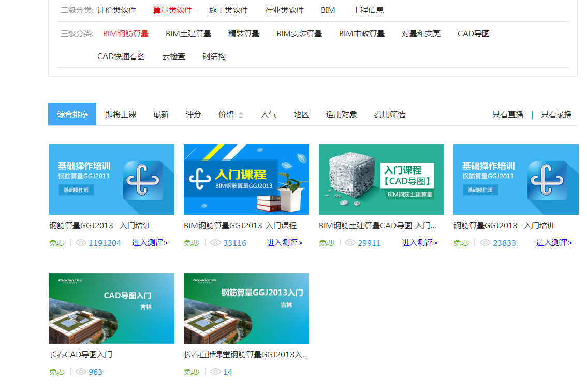This screenshot has height=392, width=587.
Task: Select the 计价类软件 category
Action: 117,10
